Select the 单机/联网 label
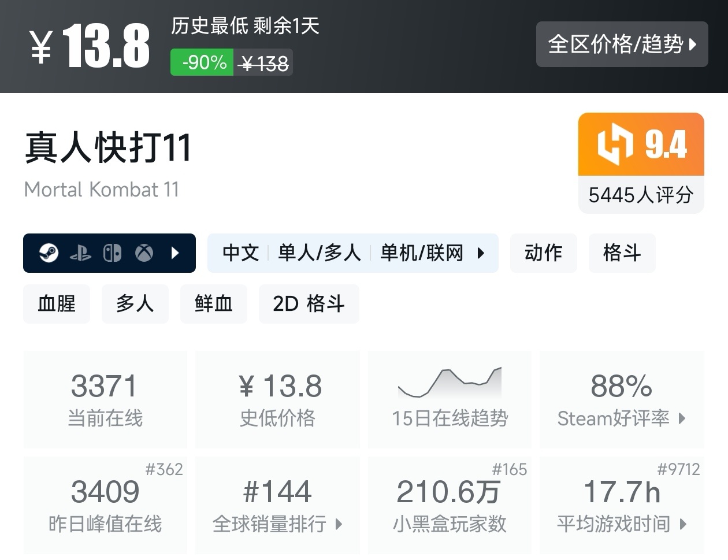This screenshot has width=728, height=560. [x=422, y=253]
